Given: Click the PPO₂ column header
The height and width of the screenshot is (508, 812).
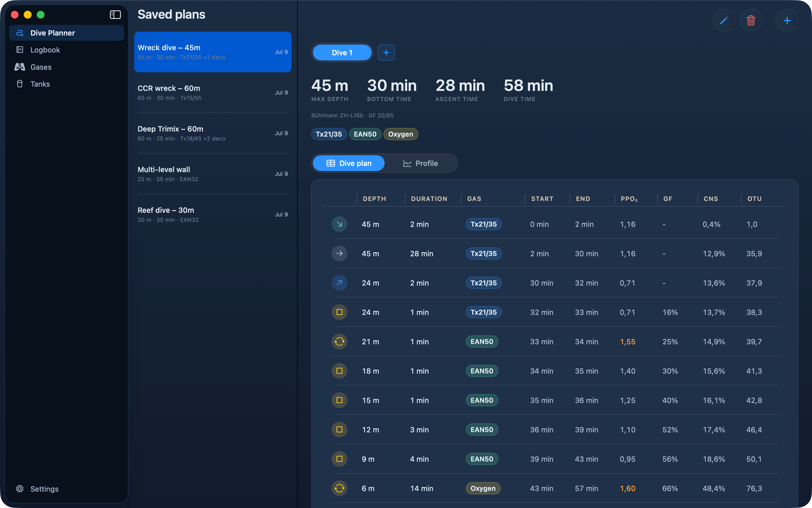Looking at the screenshot, I should coord(629,199).
